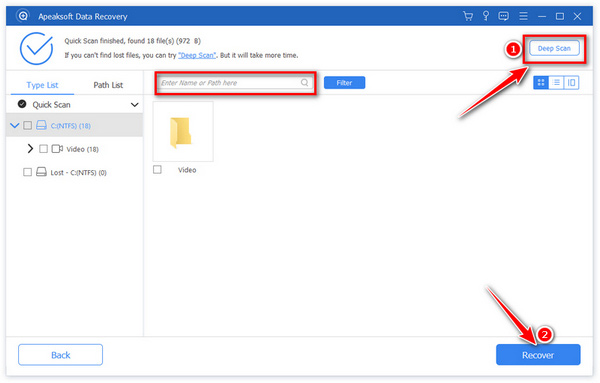The image size is (600, 383).
Task: Select the Video (18) tree row text
Action: (82, 149)
